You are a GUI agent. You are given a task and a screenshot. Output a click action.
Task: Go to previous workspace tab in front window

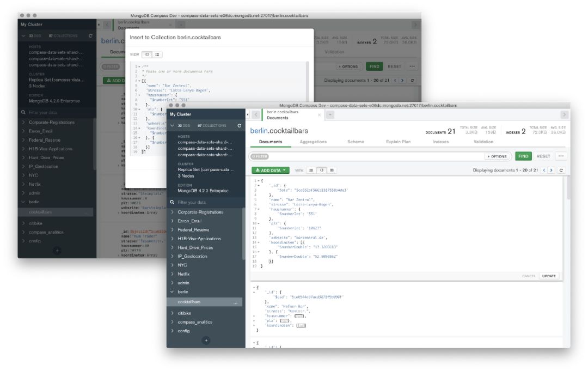click(256, 115)
